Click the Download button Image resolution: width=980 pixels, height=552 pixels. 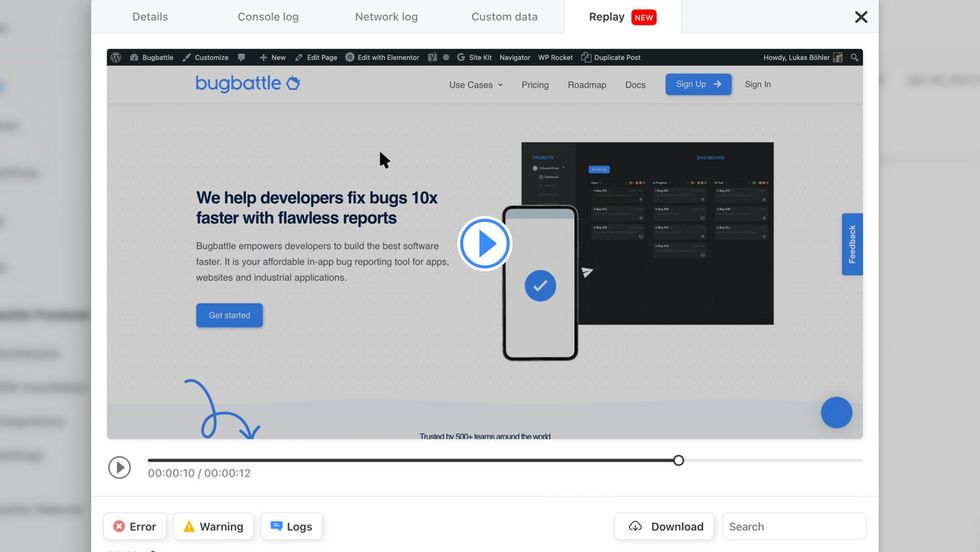click(664, 527)
